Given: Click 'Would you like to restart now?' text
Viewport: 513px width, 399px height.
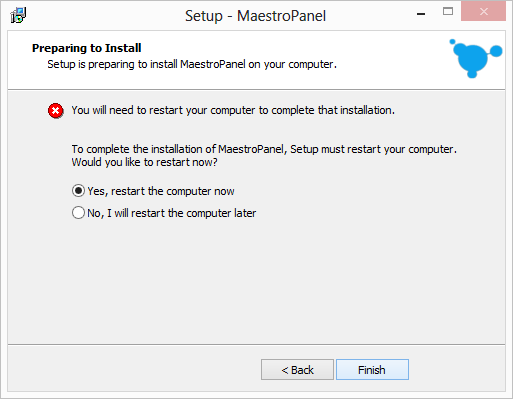Looking at the screenshot, I should click(145, 162).
